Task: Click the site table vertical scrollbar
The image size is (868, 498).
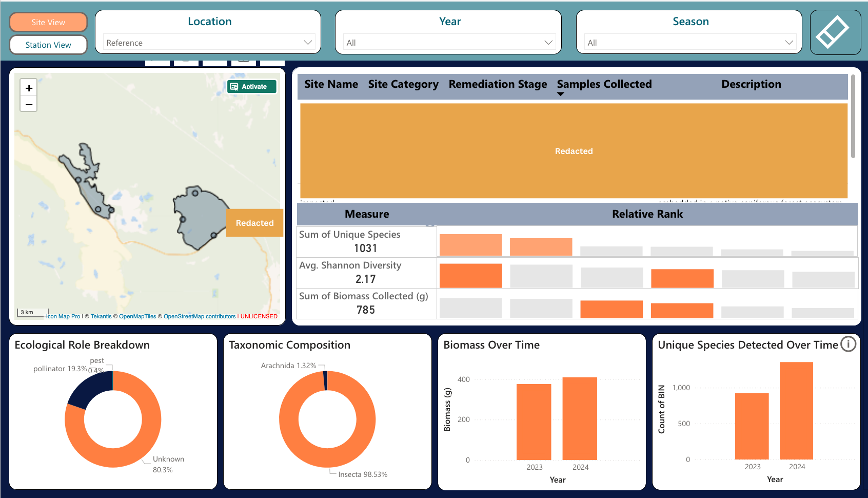Action: click(853, 117)
